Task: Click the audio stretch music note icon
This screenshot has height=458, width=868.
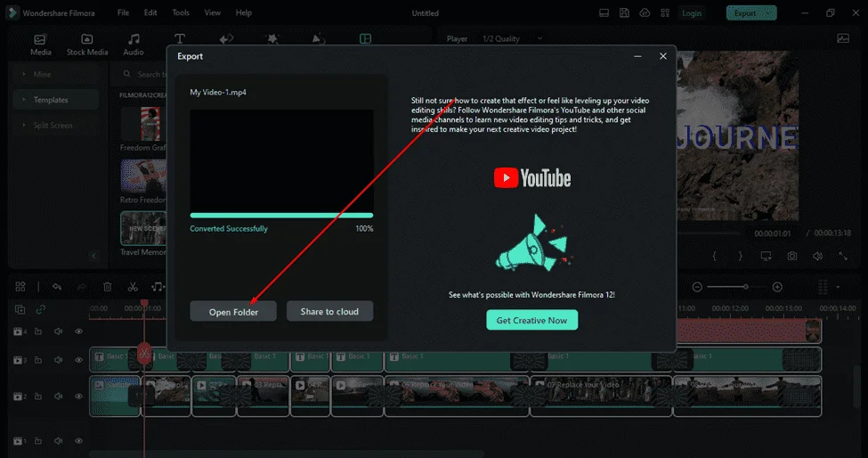Action: click(x=158, y=286)
